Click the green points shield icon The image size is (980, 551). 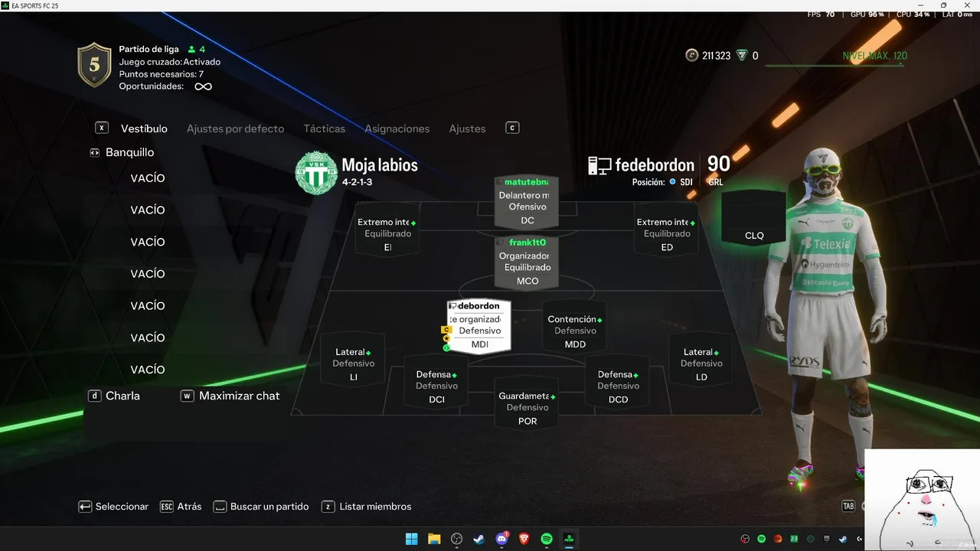[741, 55]
